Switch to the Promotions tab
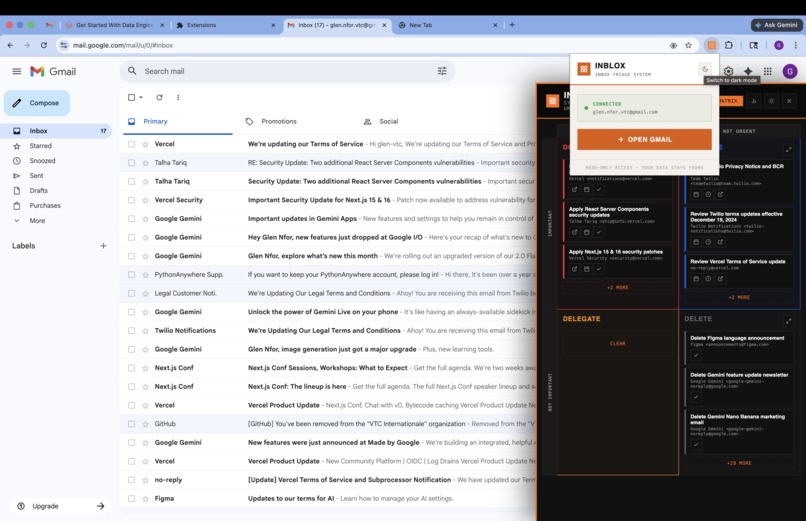Screen dimensions: 806x521 pyautogui.click(x=279, y=121)
